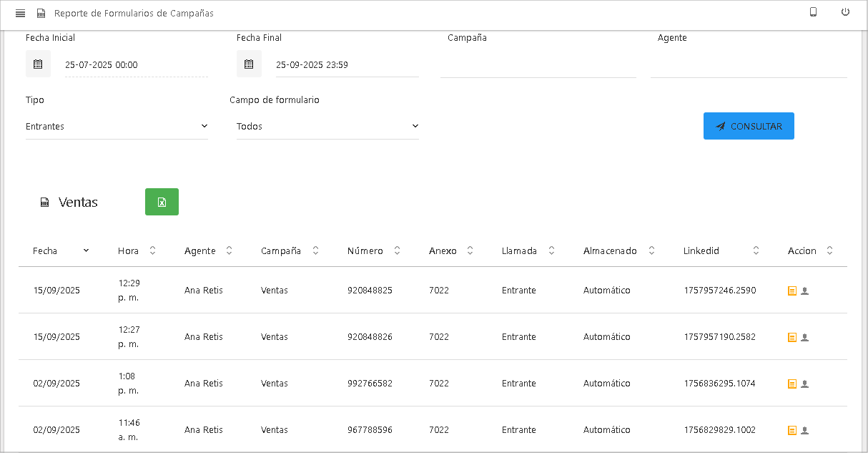Screen dimensions: 868x453
Task: Edit the Fecha Final date value
Action: (347, 65)
